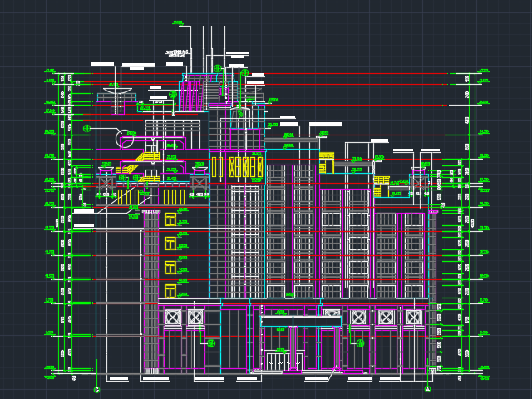Click the cyan entrance canopy above the main door
The width and height of the screenshot is (532, 399).
300,321
